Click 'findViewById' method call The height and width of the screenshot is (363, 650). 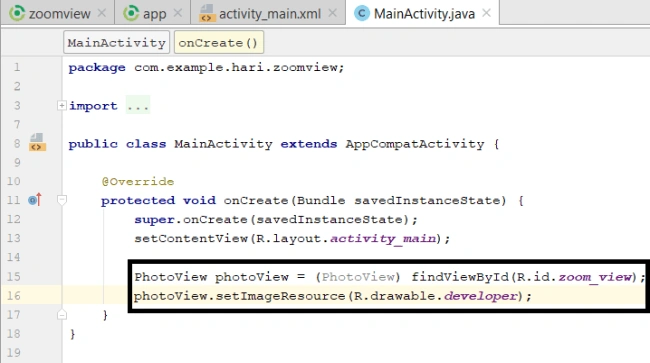click(460, 277)
